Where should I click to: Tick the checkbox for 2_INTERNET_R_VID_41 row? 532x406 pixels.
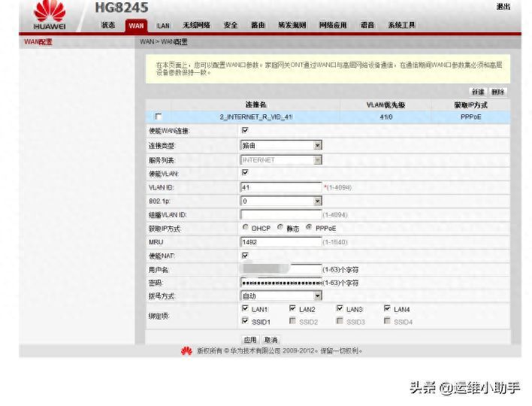click(x=158, y=117)
